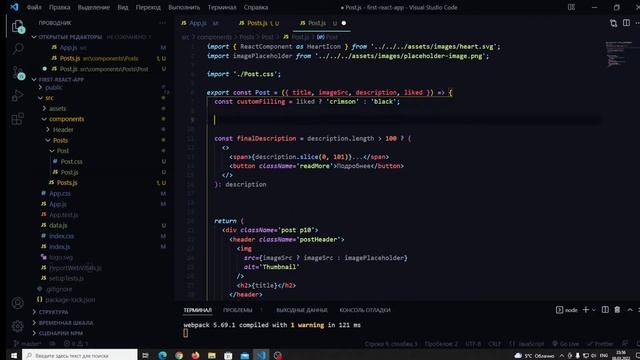Switch to the ВЫХОДНЫЕ ДАННЫЕ panel tab
Image resolution: width=640 pixels, height=360 pixels.
[x=302, y=310]
